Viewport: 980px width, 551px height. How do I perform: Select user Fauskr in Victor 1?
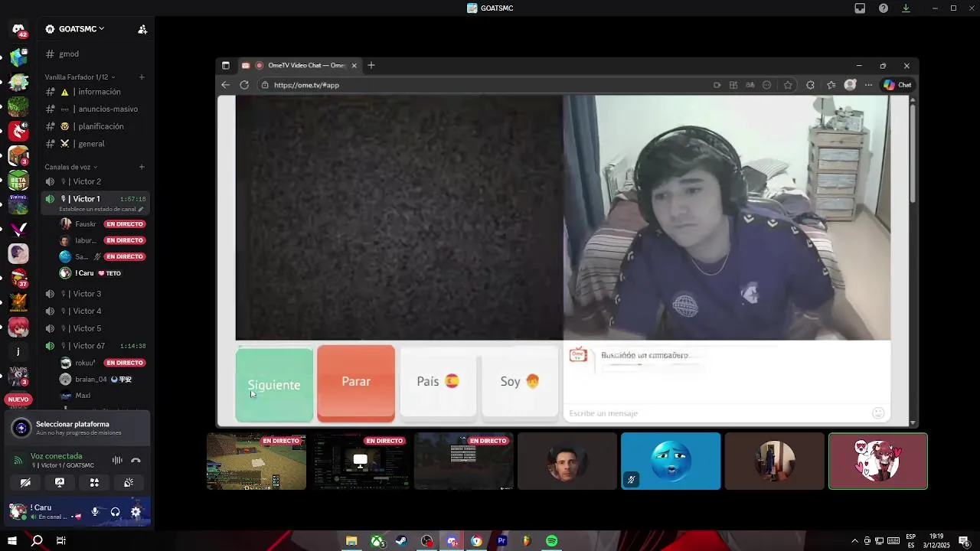(101, 224)
